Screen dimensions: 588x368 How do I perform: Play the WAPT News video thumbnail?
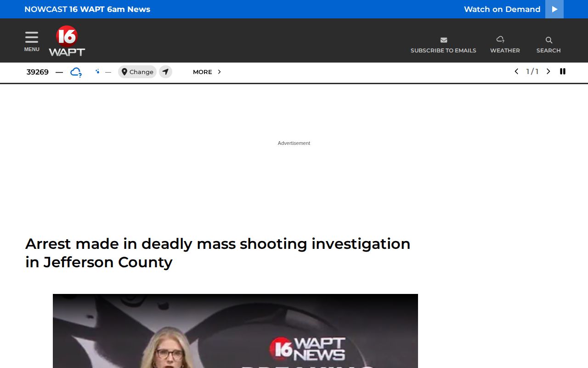point(235,331)
